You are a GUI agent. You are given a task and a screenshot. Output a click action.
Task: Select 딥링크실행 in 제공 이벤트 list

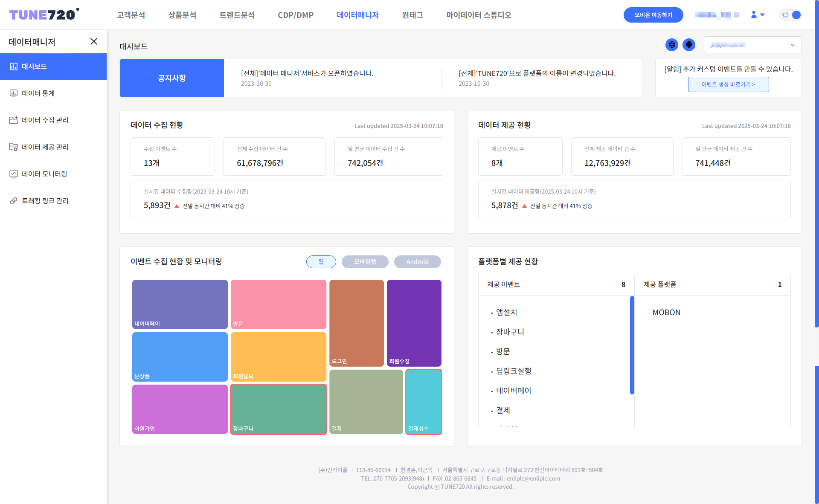click(x=514, y=371)
